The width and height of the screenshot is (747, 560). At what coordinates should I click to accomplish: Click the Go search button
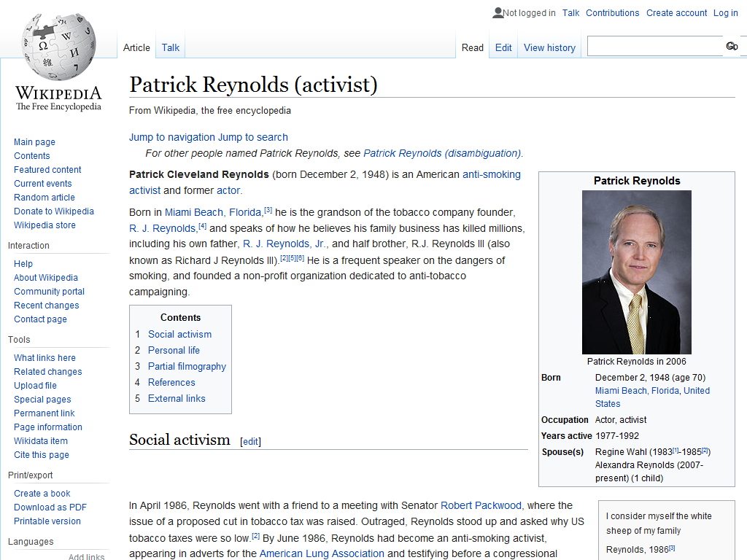click(732, 46)
